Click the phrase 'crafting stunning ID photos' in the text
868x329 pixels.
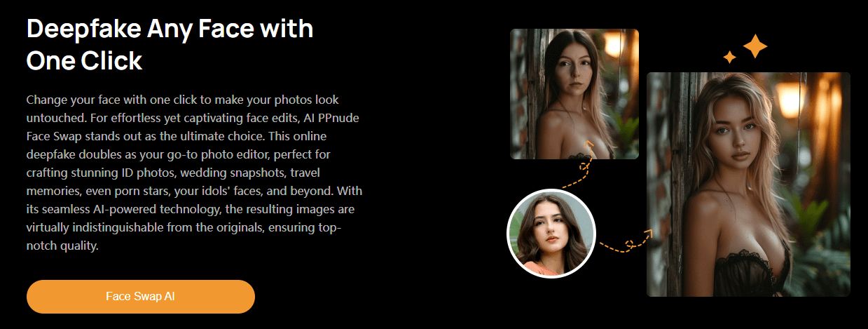(x=97, y=173)
